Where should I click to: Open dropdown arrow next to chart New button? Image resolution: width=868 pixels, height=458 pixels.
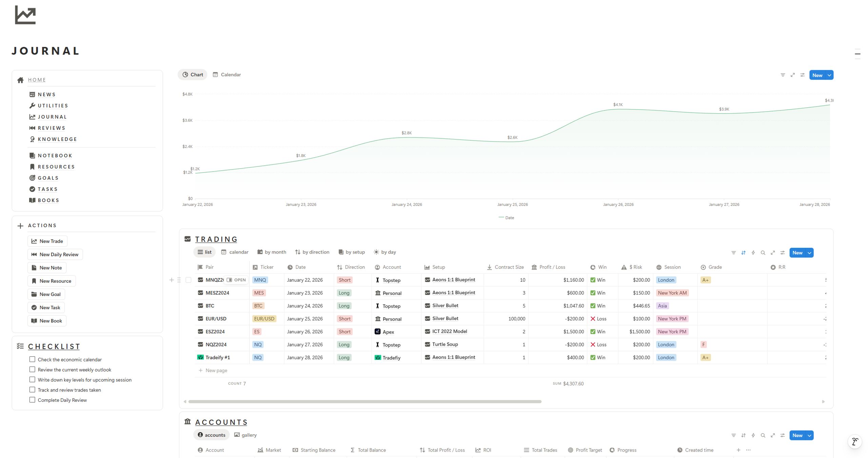click(829, 75)
